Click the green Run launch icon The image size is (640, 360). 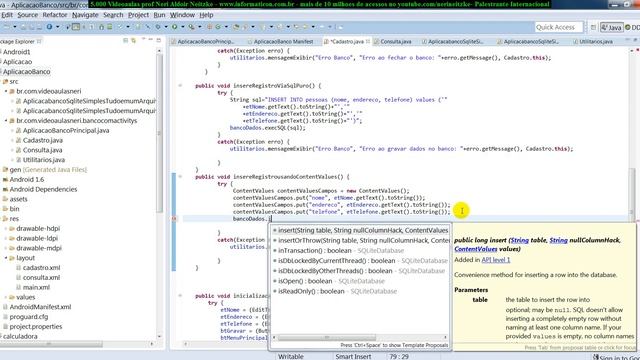tap(174, 27)
